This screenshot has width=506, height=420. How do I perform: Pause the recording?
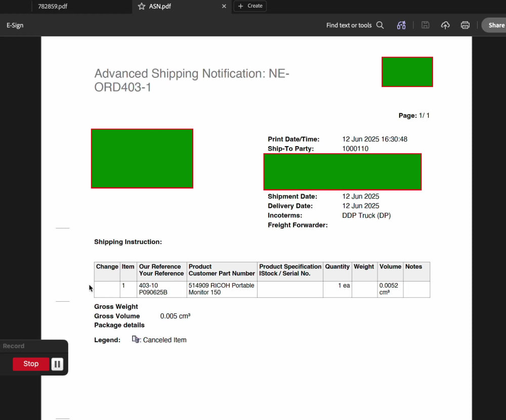57,364
